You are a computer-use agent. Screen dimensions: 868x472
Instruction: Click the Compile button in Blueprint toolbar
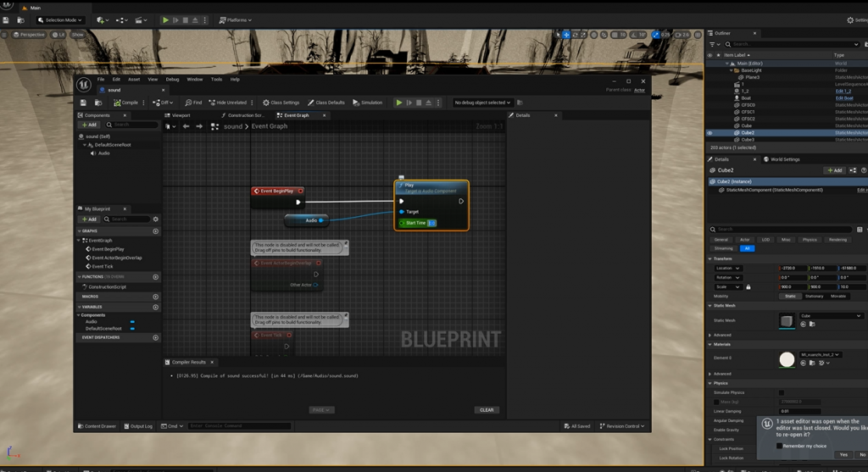point(126,103)
